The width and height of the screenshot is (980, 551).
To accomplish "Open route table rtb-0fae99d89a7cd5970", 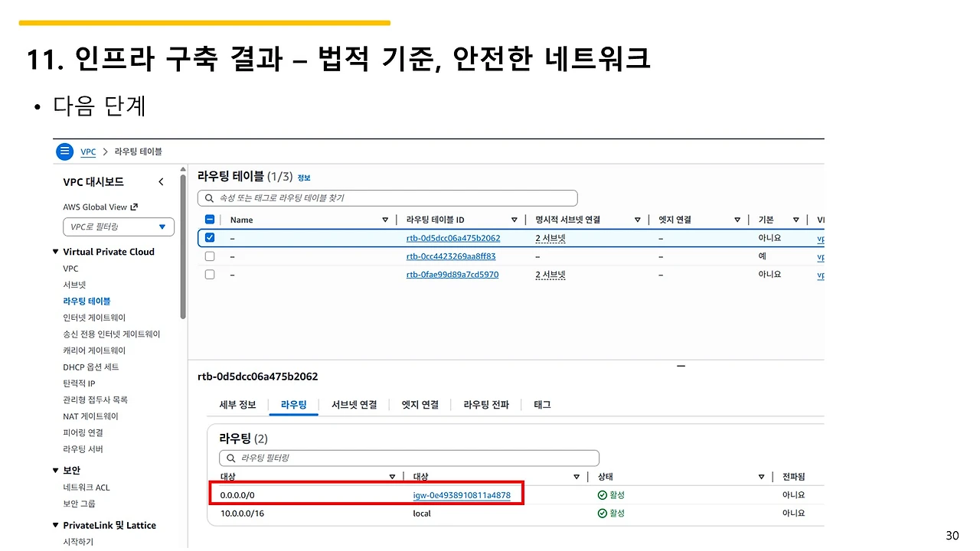I will coord(452,275).
